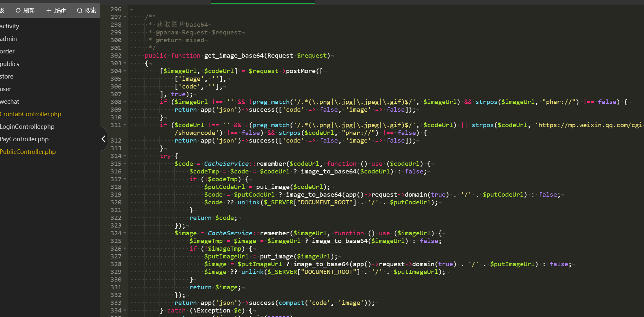
Task: Click unlink call on line 320
Action: click(249, 202)
